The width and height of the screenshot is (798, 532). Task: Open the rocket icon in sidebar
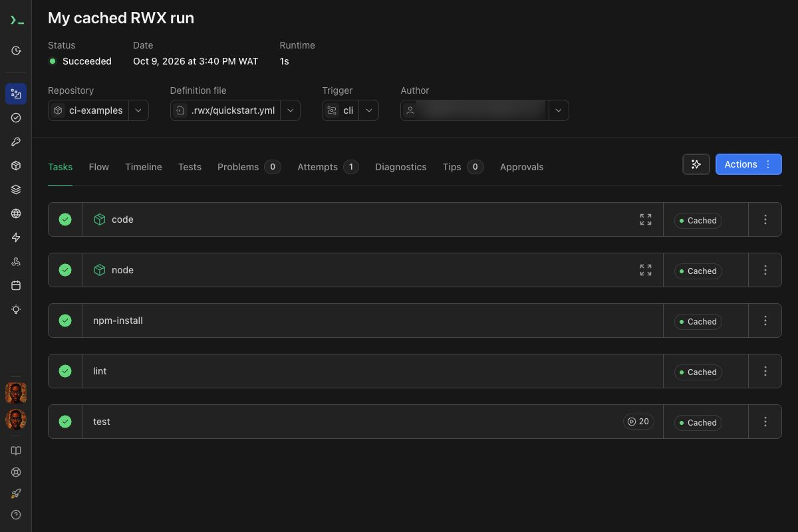[16, 493]
